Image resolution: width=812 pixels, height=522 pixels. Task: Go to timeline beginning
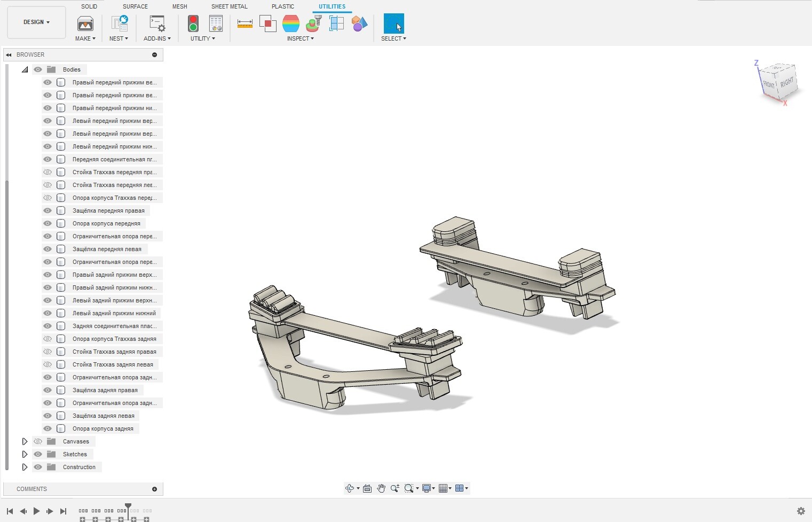(x=10, y=511)
